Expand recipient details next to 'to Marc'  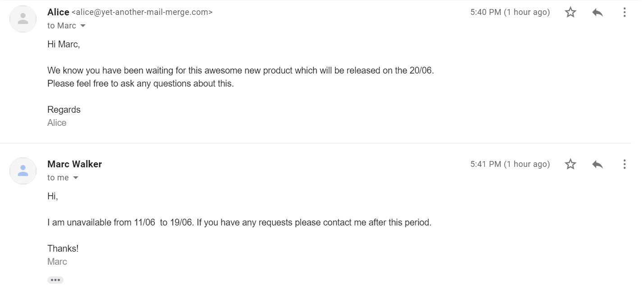coord(83,26)
